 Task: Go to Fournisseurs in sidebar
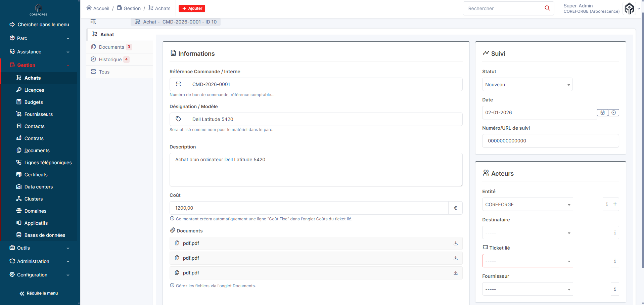[x=38, y=114]
